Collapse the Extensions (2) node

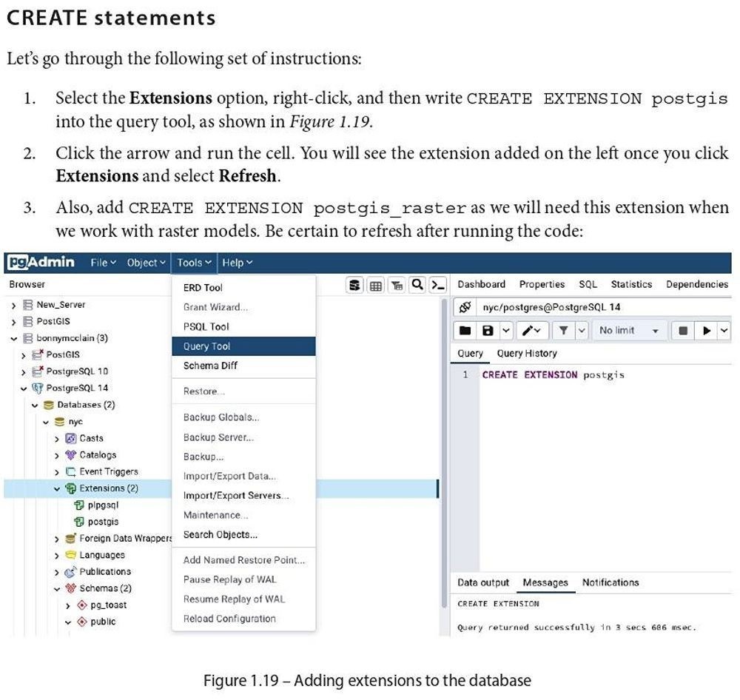tap(57, 488)
